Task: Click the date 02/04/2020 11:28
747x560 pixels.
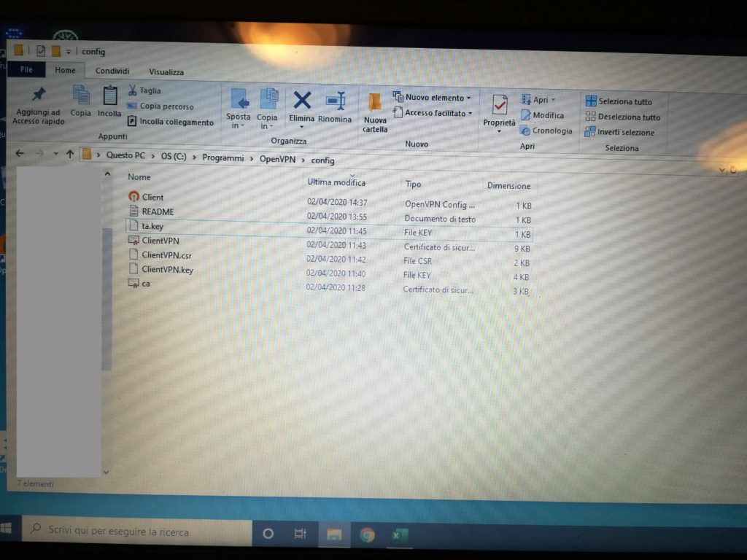Action: (x=336, y=287)
